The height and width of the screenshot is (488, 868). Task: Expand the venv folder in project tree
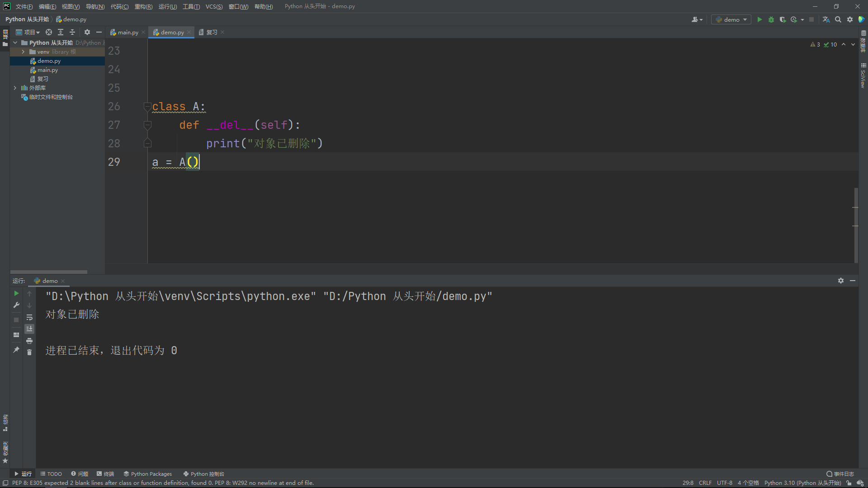pyautogui.click(x=23, y=52)
